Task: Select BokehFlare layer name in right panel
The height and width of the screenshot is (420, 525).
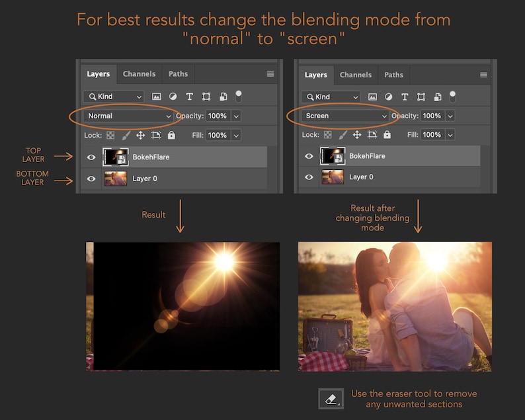Action: point(367,156)
